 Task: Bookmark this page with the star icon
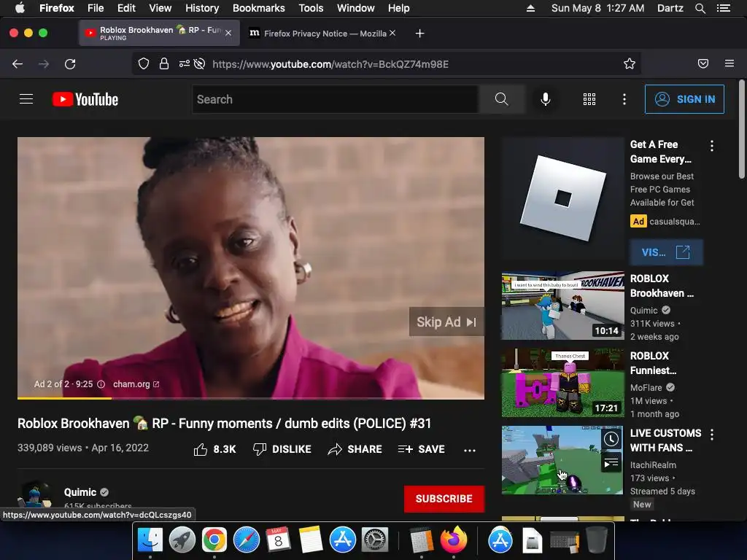(630, 64)
